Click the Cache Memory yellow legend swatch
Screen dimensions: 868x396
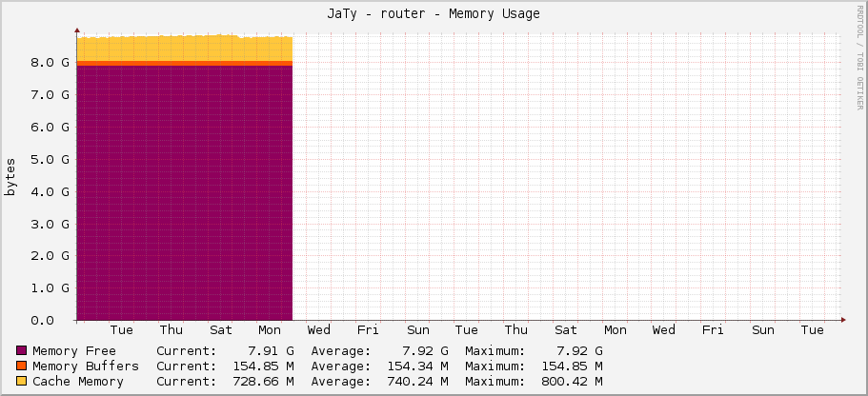[x=22, y=382]
